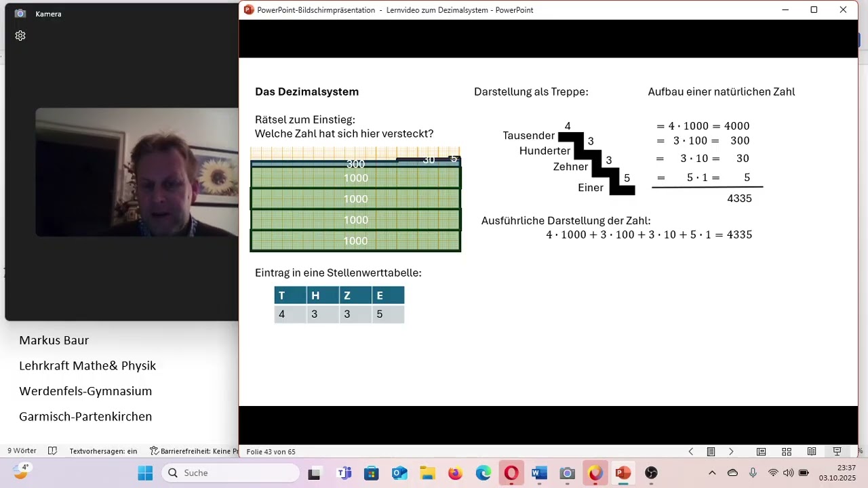Open OBS Studio from taskbar
This screenshot has height=488, width=868.
click(651, 473)
